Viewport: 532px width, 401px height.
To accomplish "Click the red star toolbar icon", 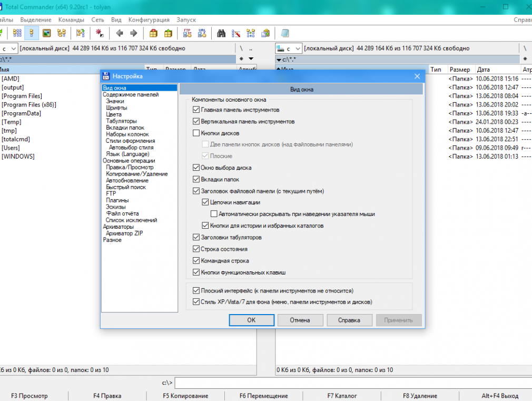I will point(100,33).
